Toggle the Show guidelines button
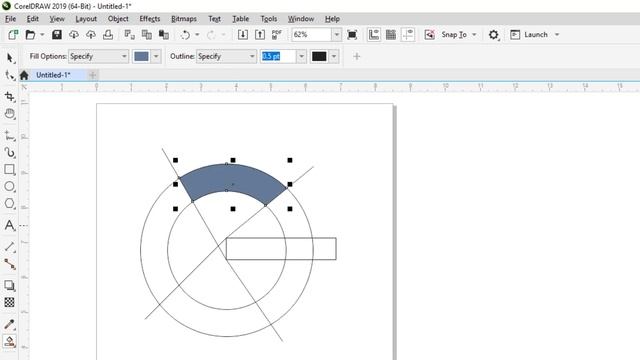This screenshot has width=640, height=360. 408,35
